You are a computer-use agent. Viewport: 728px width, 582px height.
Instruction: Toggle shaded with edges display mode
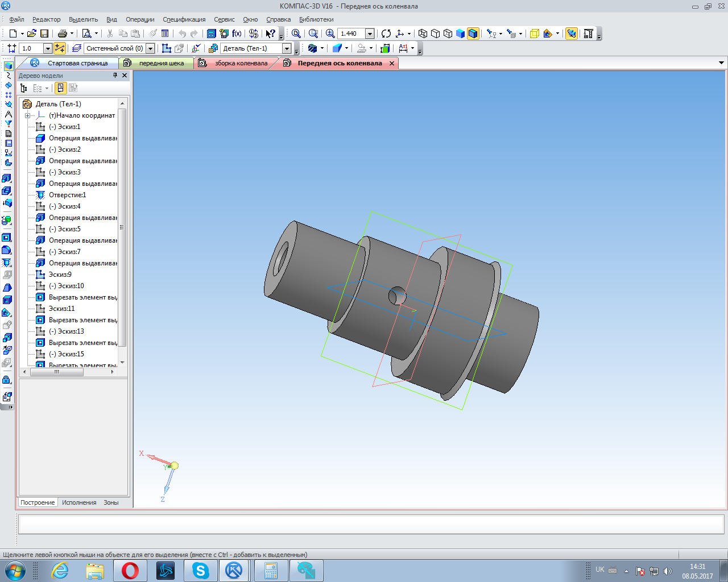[473, 34]
